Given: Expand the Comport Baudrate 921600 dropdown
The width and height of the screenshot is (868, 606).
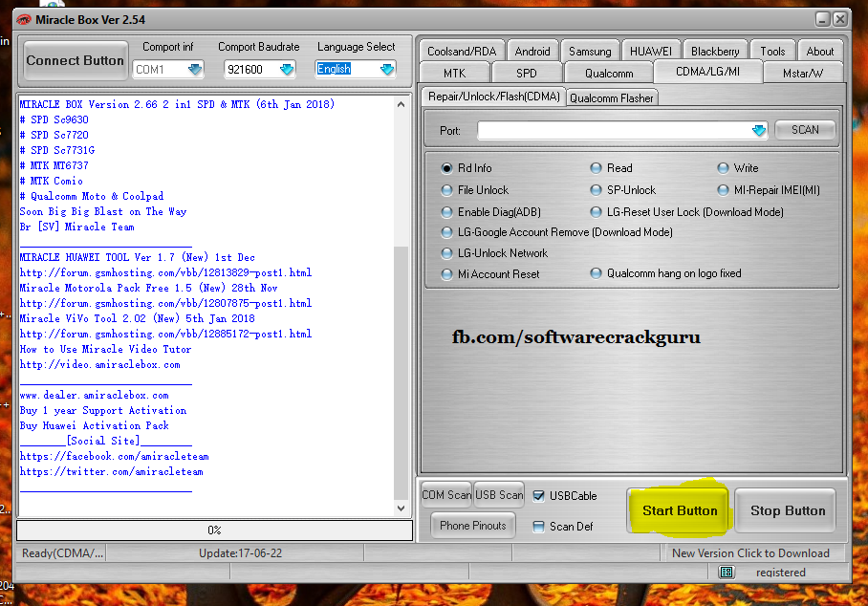Looking at the screenshot, I should [287, 69].
